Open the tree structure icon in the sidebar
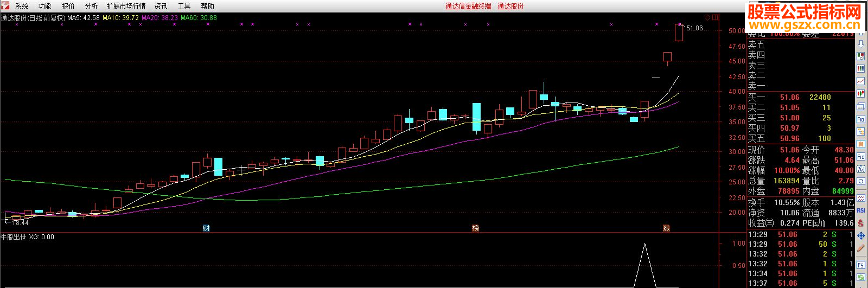The image size is (868, 288). coord(861,132)
